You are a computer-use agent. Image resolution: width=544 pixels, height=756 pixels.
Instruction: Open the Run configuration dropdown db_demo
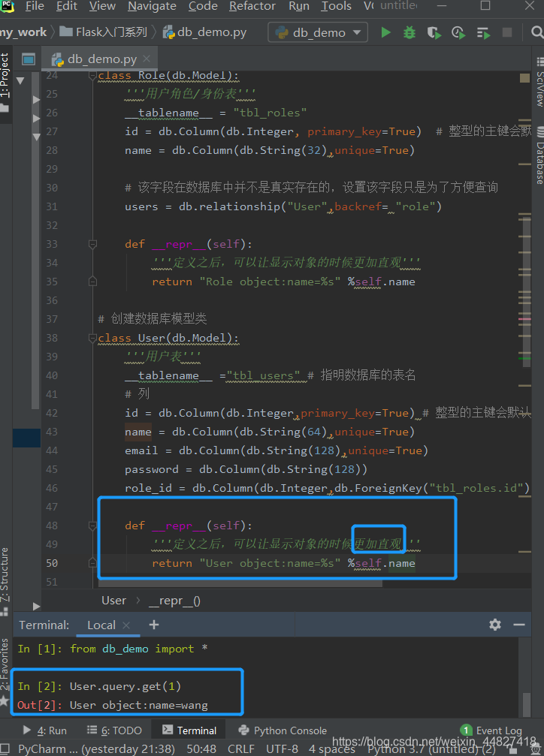pos(318,32)
